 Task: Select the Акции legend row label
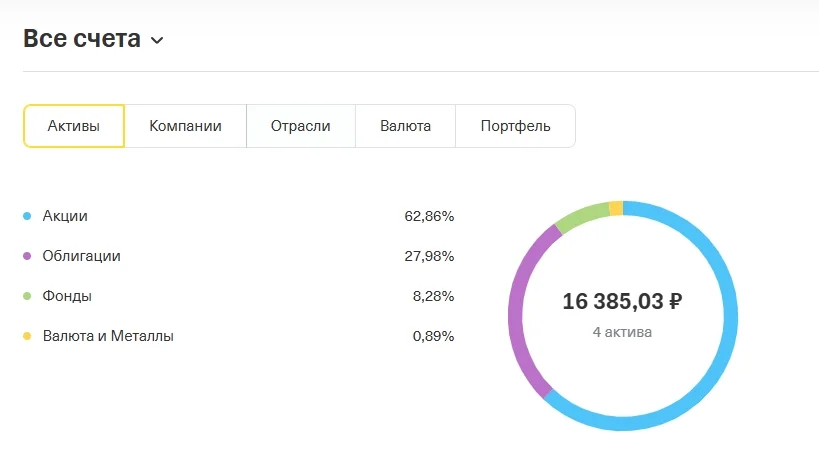65,216
